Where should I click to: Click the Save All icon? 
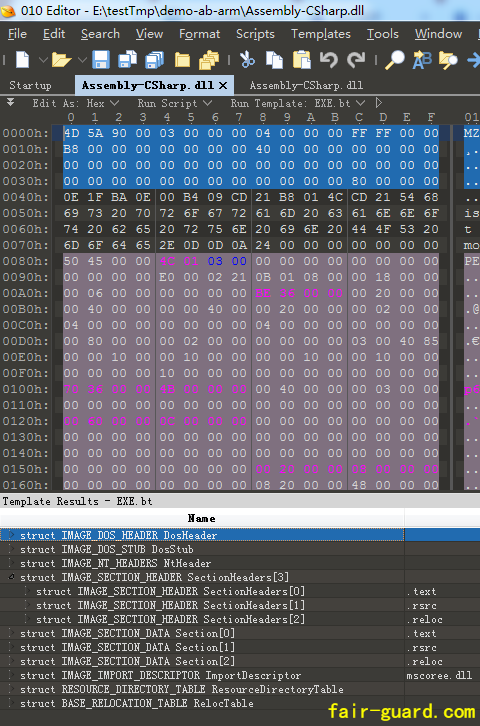[x=154, y=60]
